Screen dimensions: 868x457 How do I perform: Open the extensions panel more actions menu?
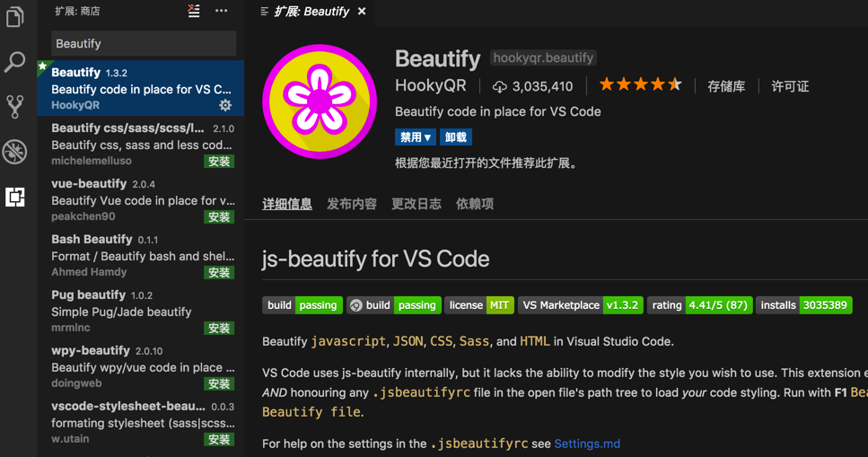222,11
